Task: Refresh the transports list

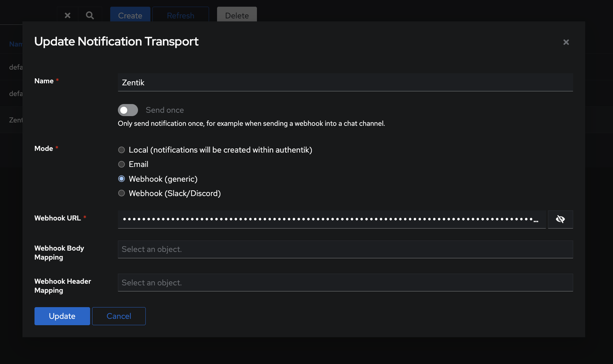Action: coord(181,15)
